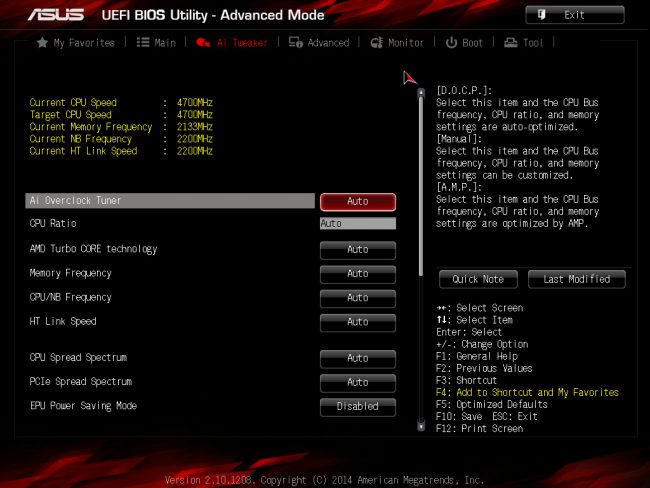This screenshot has height=488, width=650.
Task: Click the power icon of Boot tab
Action: tap(451, 43)
